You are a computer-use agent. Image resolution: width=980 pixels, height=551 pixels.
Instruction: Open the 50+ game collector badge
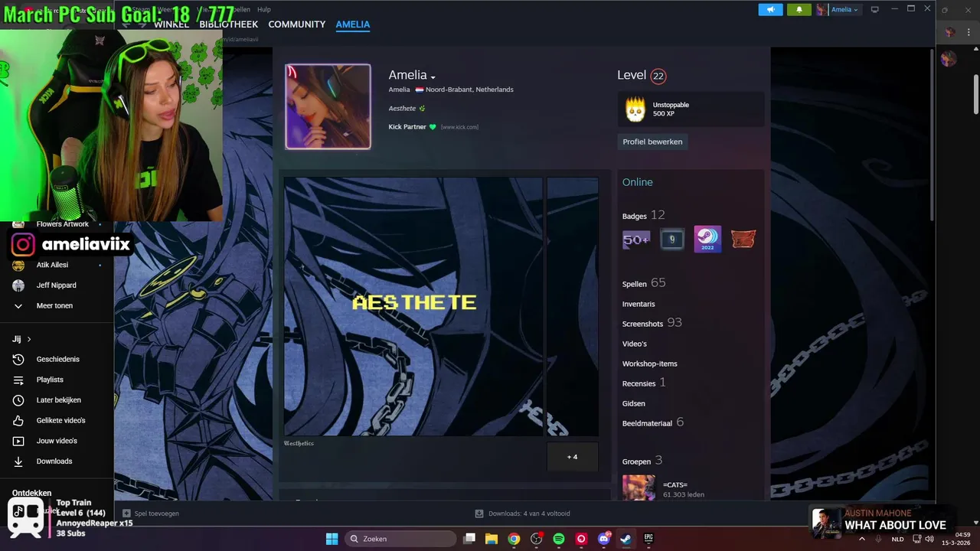point(636,240)
